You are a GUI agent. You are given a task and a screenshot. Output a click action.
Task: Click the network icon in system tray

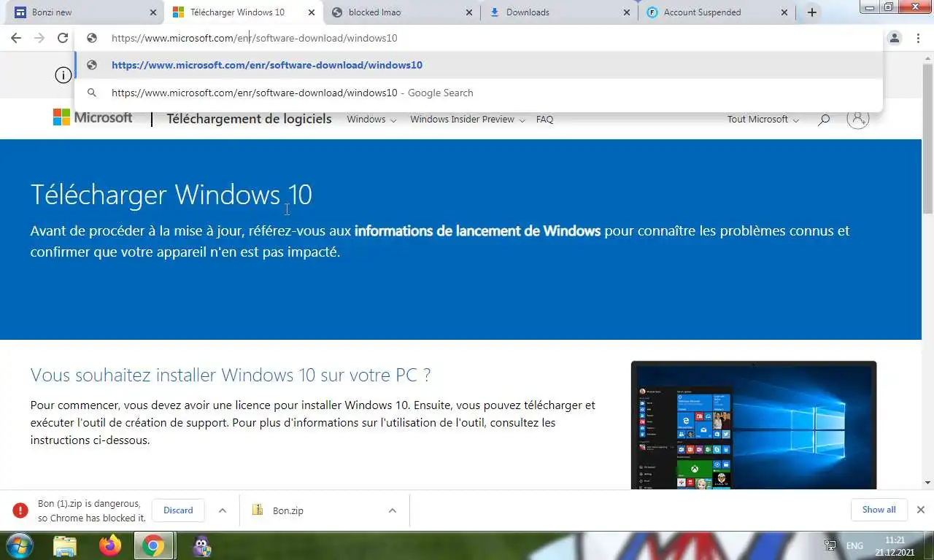click(x=830, y=545)
